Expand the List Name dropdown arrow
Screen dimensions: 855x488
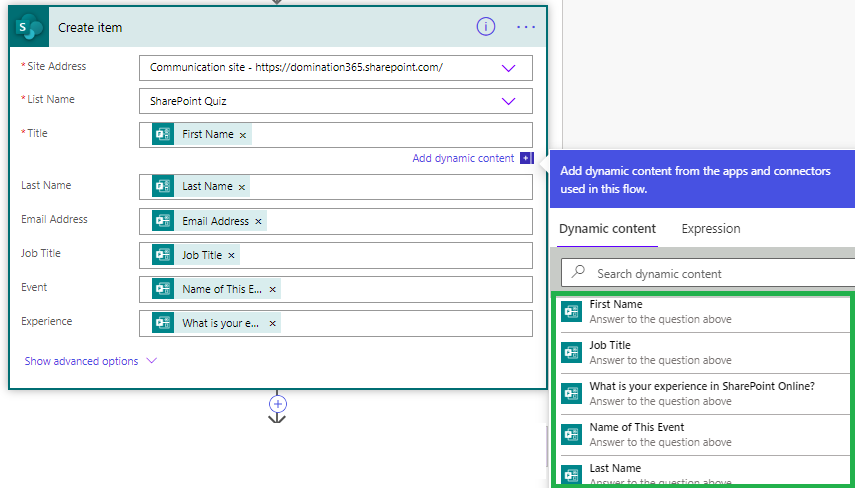[x=508, y=101]
